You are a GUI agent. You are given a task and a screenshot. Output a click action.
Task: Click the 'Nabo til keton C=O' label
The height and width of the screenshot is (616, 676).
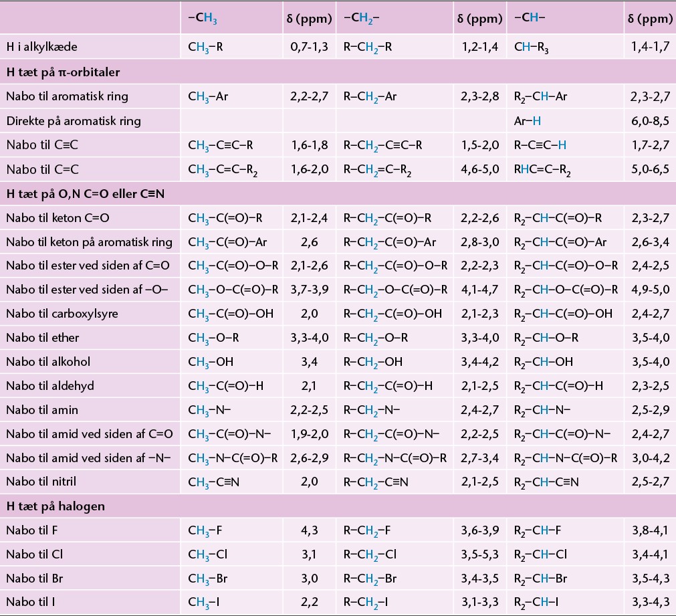click(58, 218)
